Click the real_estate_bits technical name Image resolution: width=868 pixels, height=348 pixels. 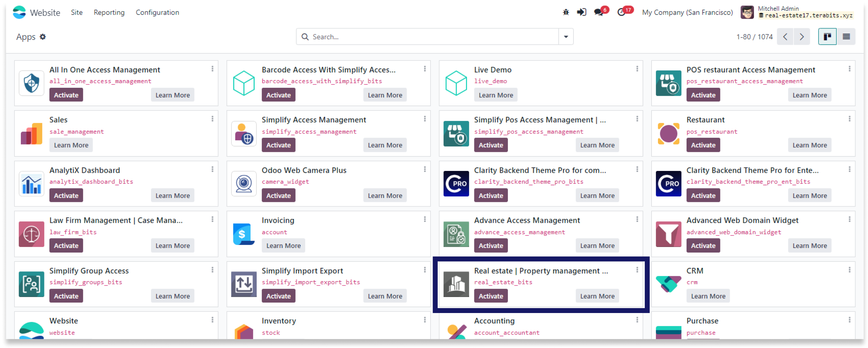point(503,282)
